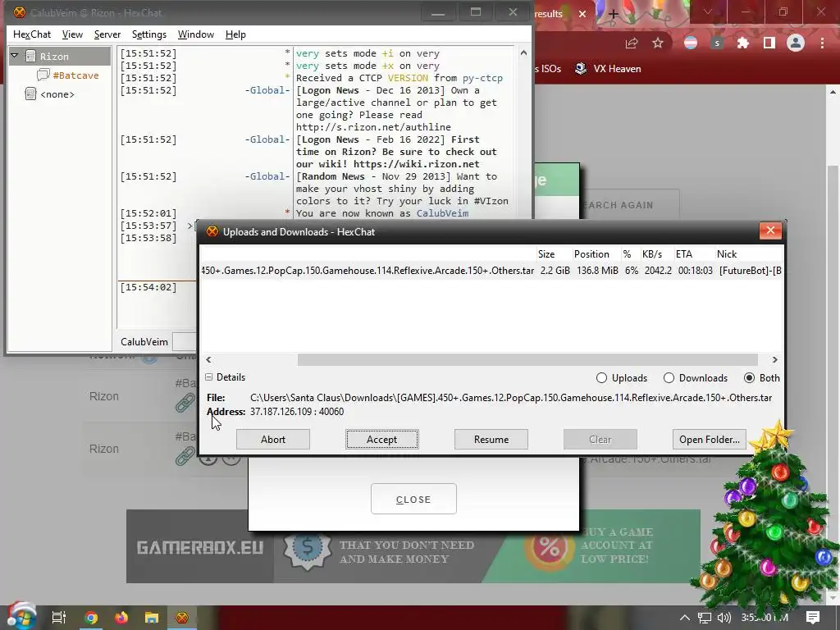
Task: Resume the file transfer
Action: point(491,440)
